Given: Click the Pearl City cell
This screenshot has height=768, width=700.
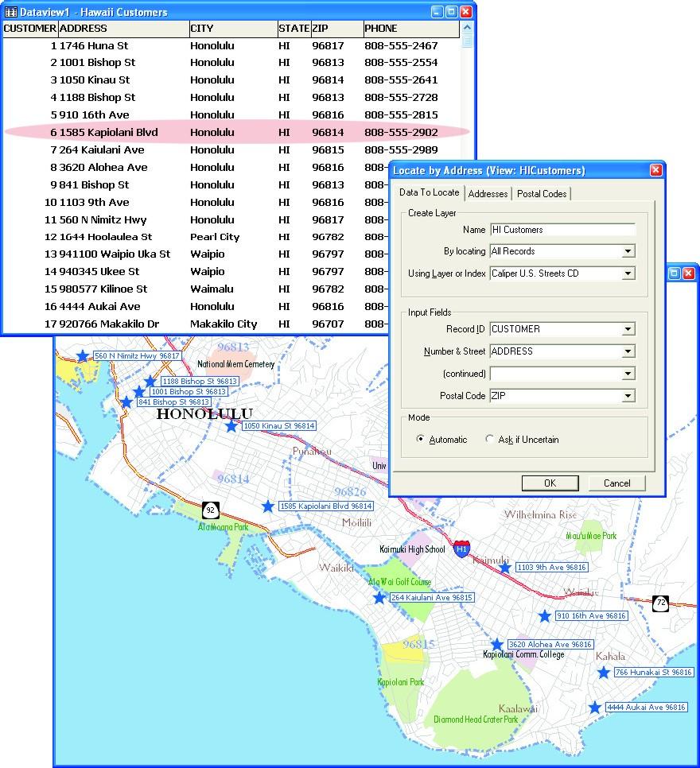Looking at the screenshot, I should [x=215, y=237].
